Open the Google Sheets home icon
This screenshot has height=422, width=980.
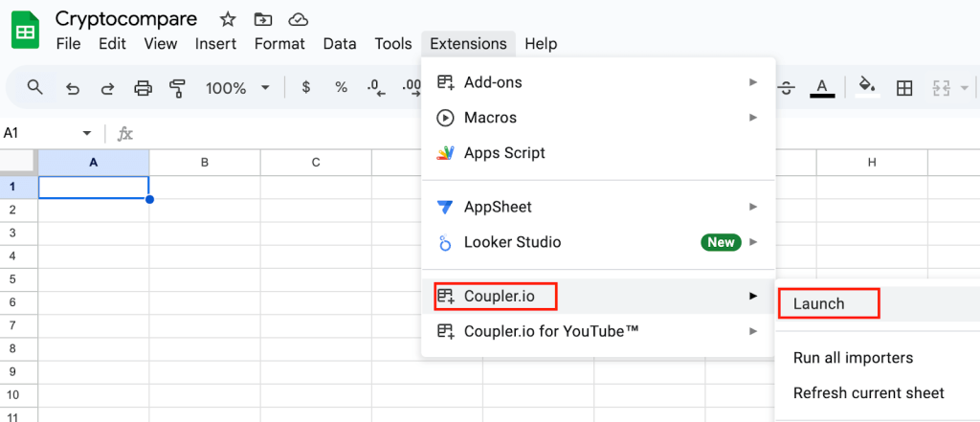[x=25, y=30]
